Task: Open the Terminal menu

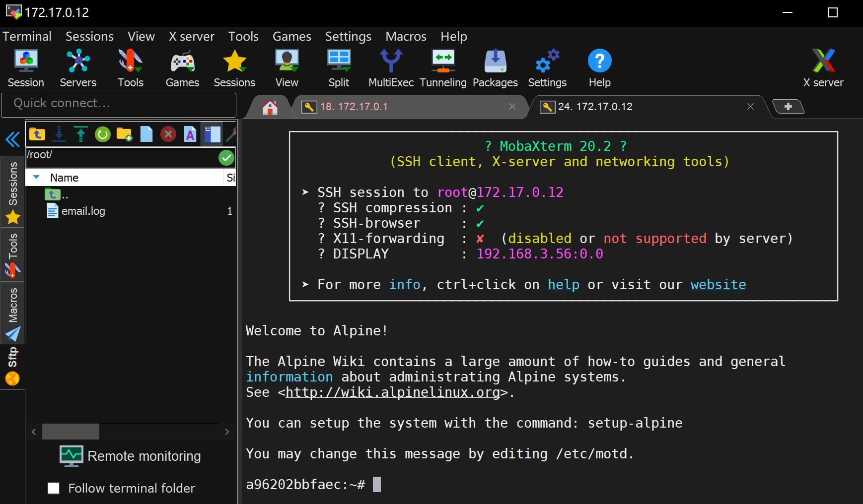Action: [27, 36]
